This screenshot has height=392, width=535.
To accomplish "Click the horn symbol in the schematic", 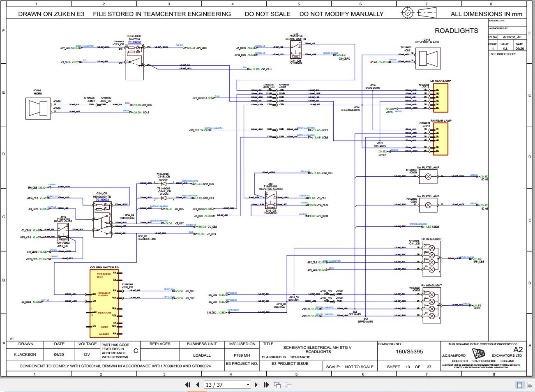I will click(38, 108).
